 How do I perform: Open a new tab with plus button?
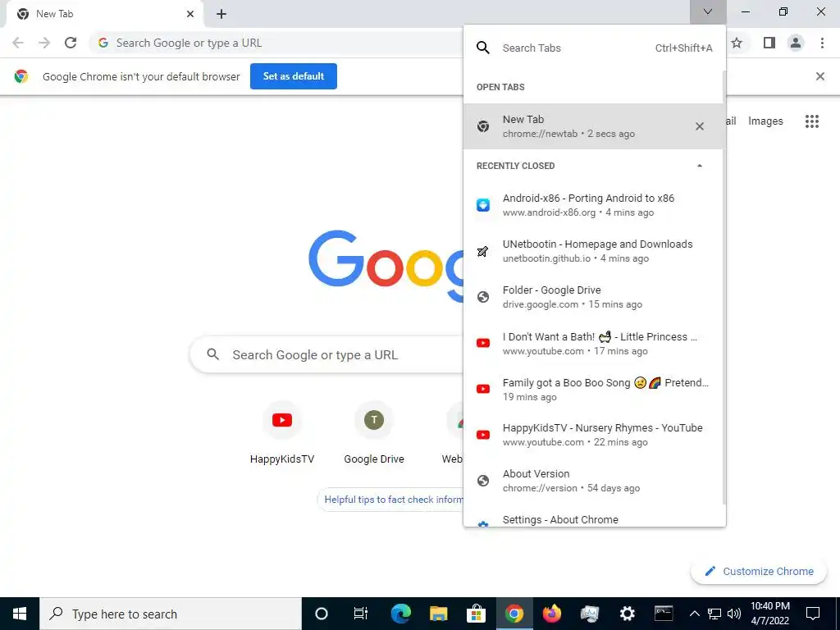[x=221, y=14]
